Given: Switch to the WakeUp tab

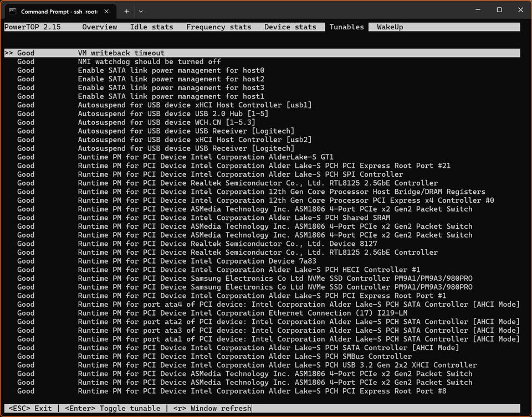Looking at the screenshot, I should click(390, 27).
